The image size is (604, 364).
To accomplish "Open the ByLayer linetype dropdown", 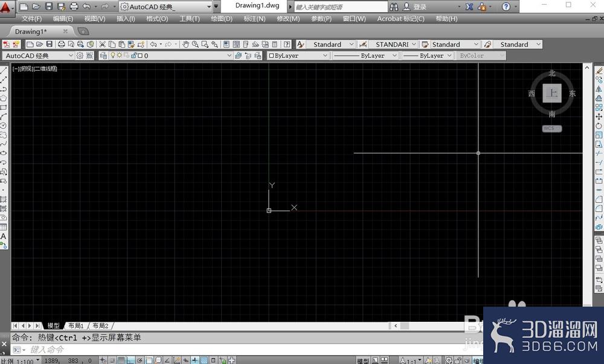I will (365, 56).
